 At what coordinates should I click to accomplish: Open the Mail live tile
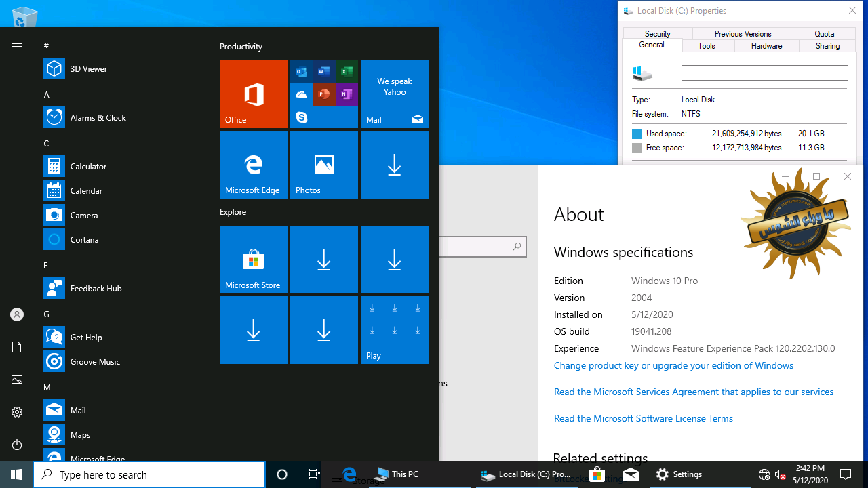[x=395, y=94]
